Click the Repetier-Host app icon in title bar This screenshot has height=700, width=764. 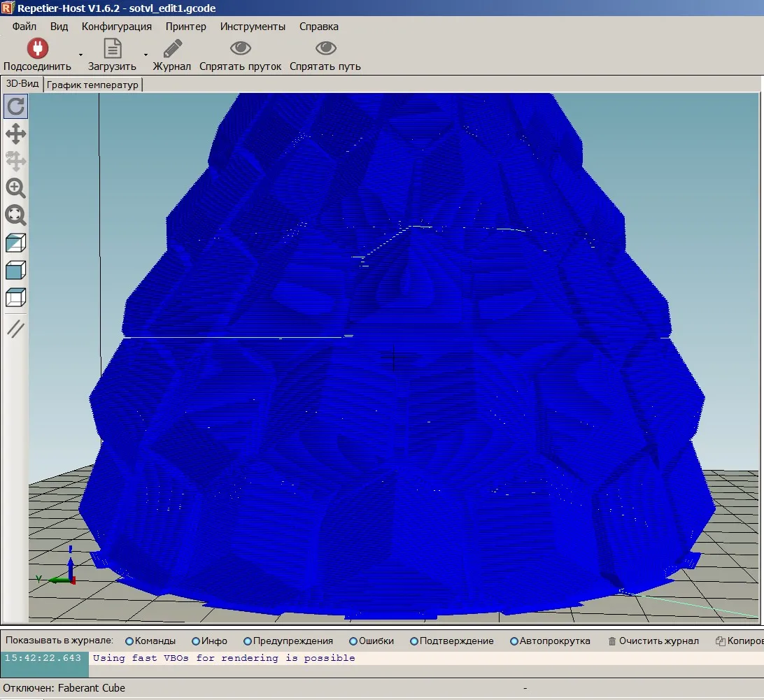[x=7, y=8]
